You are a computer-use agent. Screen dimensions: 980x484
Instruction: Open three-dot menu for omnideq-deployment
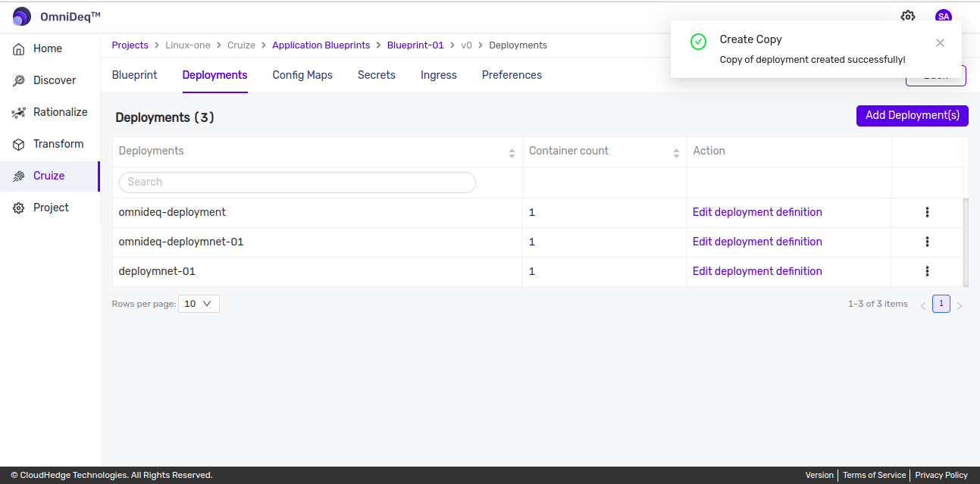927,212
